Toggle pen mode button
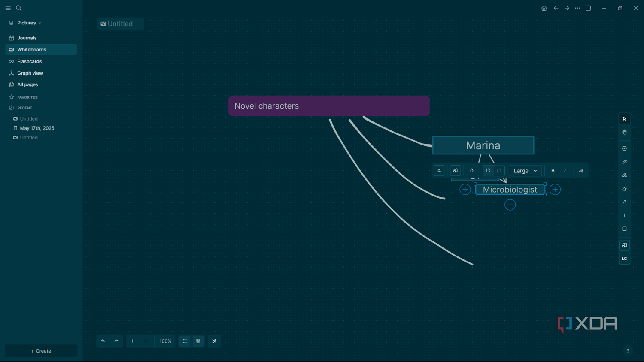This screenshot has height=362, width=644. coord(214,341)
